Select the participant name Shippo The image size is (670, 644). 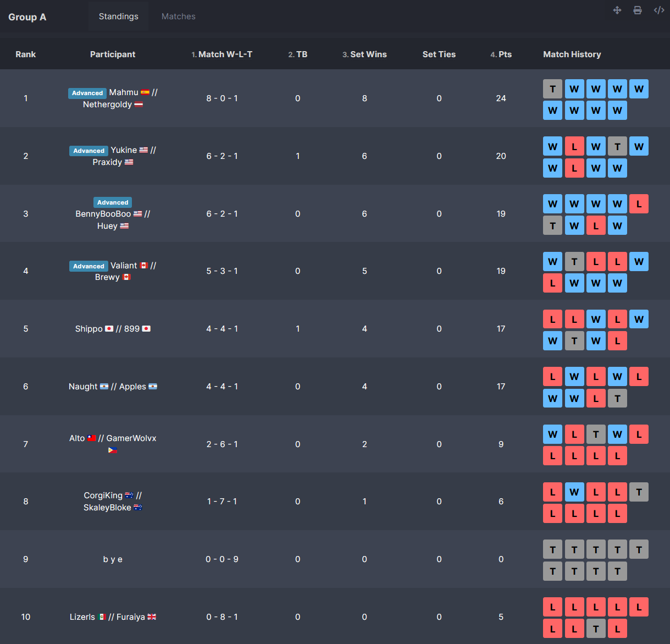(x=89, y=329)
